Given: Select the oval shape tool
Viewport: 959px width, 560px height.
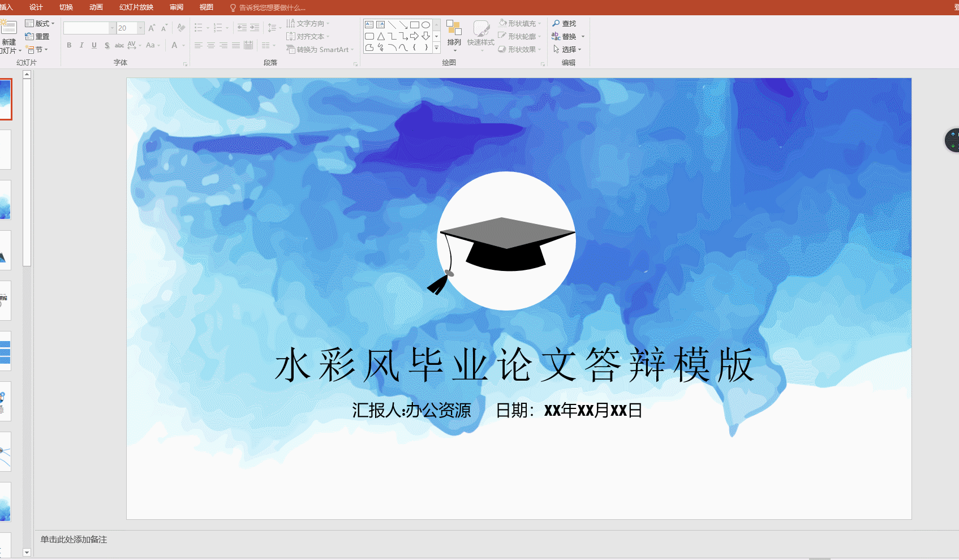Looking at the screenshot, I should (x=425, y=25).
